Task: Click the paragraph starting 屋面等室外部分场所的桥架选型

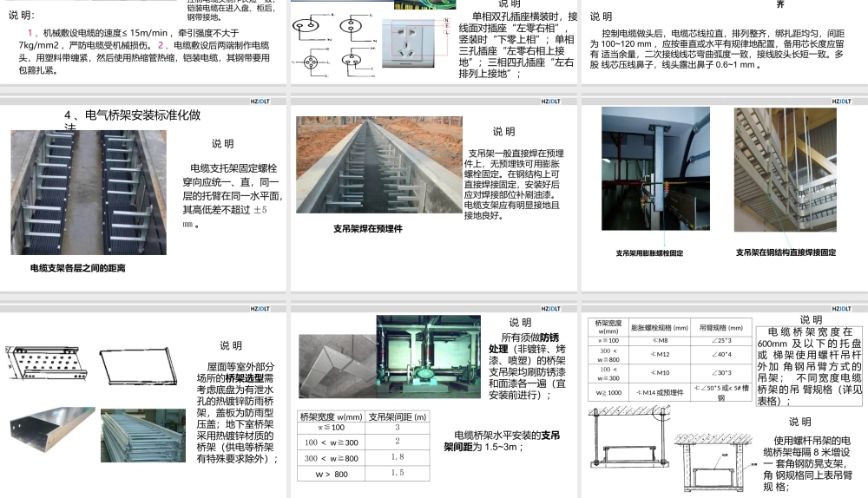Action: [x=236, y=413]
